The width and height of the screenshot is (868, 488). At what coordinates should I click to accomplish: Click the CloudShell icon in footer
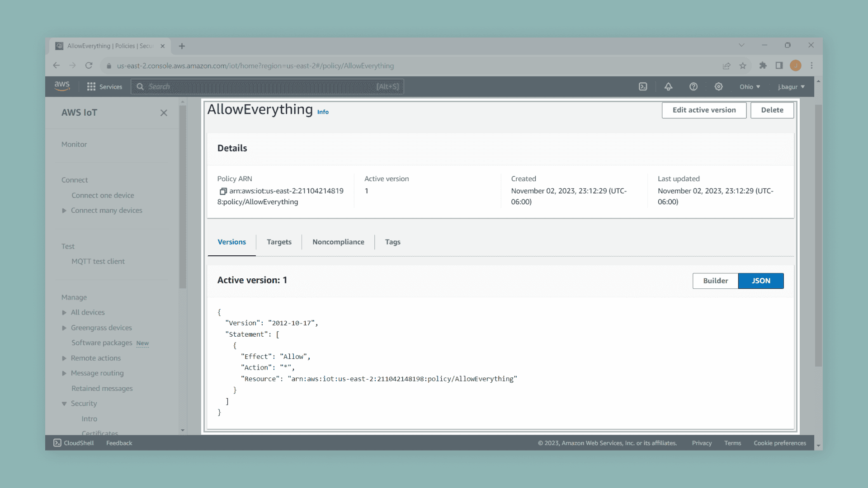57,443
